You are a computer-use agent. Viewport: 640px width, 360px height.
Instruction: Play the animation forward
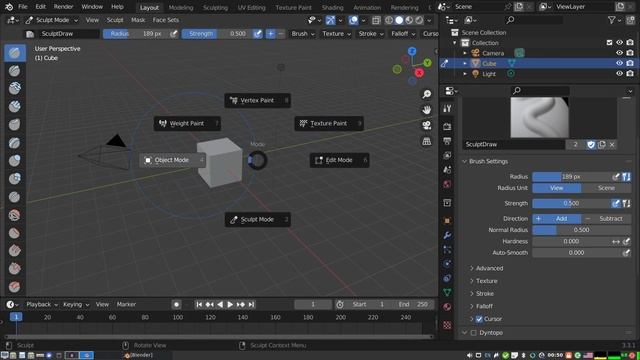tap(230, 304)
